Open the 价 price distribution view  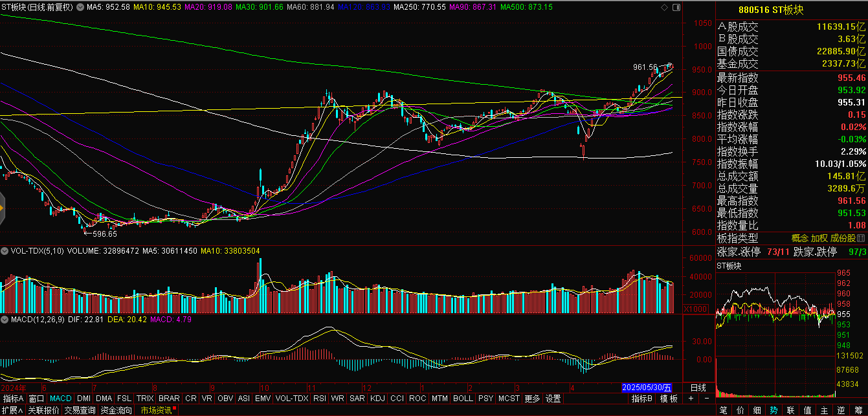click(x=740, y=410)
